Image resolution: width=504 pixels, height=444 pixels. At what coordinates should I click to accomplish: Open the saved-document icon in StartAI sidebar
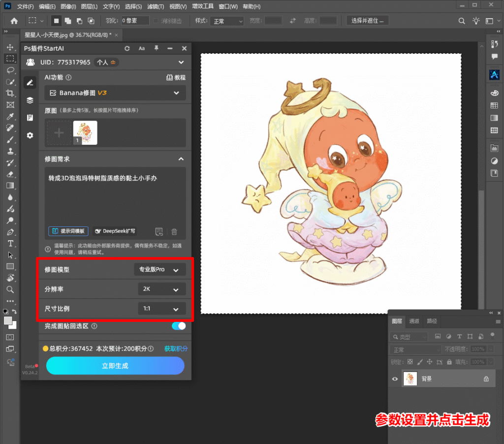(30, 118)
